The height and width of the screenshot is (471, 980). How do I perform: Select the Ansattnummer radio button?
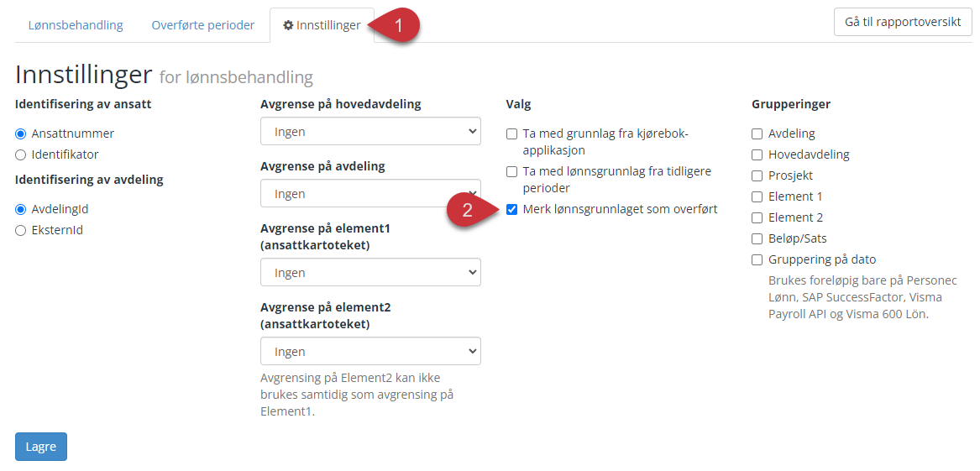click(x=21, y=133)
